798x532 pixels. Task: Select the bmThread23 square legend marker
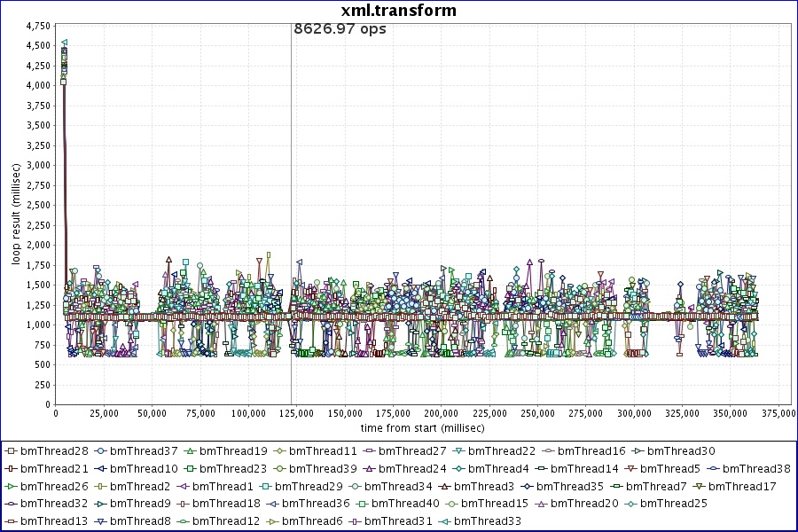tap(190, 469)
